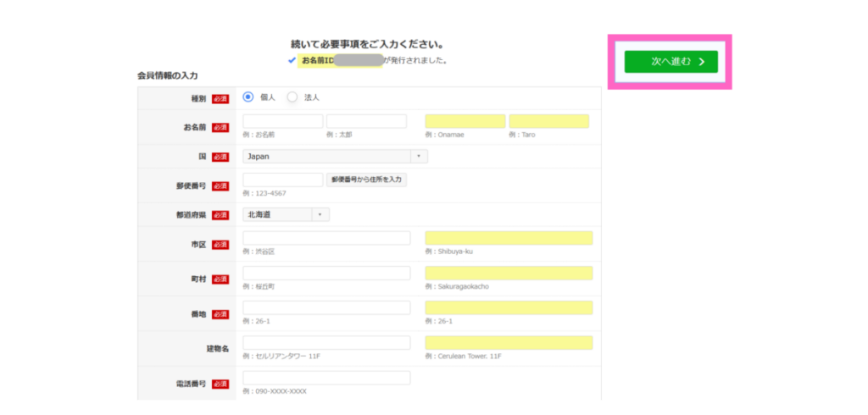
Task: Focus the yellow romaji field with example Taro
Action: pos(548,122)
